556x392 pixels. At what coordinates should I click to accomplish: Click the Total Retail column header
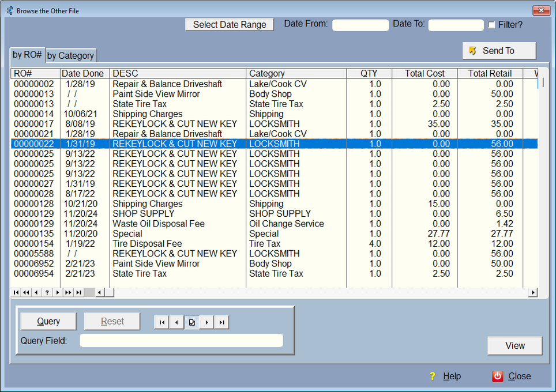click(x=490, y=73)
